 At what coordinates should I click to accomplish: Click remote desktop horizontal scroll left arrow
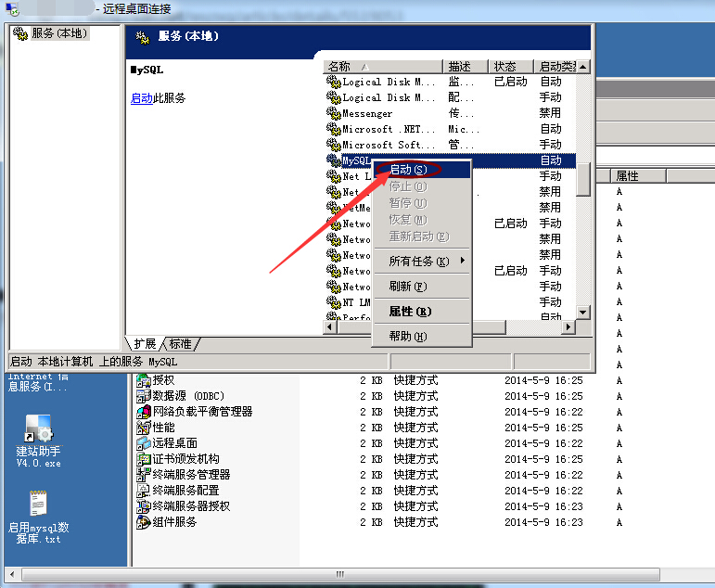point(12,574)
